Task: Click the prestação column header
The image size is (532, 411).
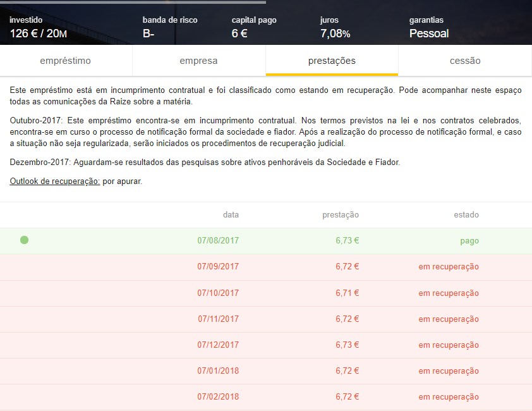Action: (x=340, y=215)
